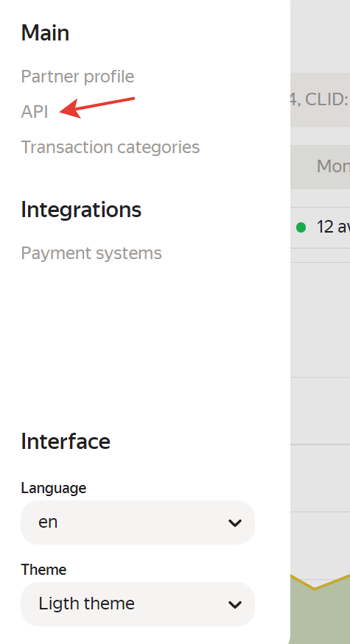350x644 pixels.
Task: Open the Theme dropdown showing Ligth theme
Action: point(138,604)
